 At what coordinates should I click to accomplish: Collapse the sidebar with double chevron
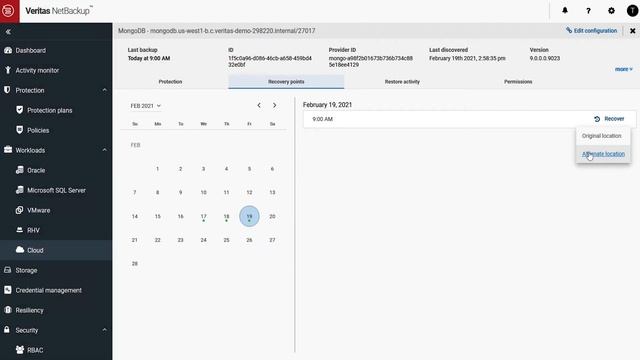click(x=8, y=31)
